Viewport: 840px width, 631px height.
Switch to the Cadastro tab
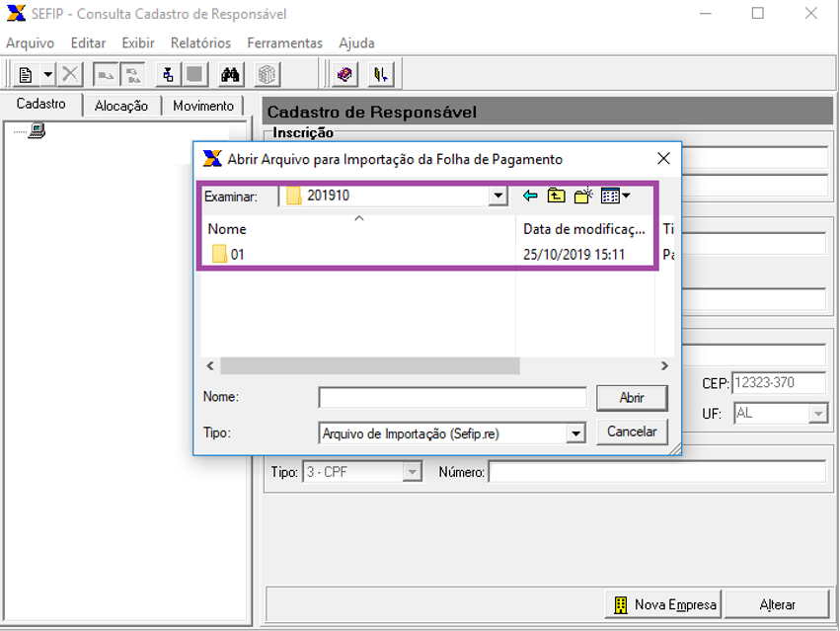(x=41, y=104)
